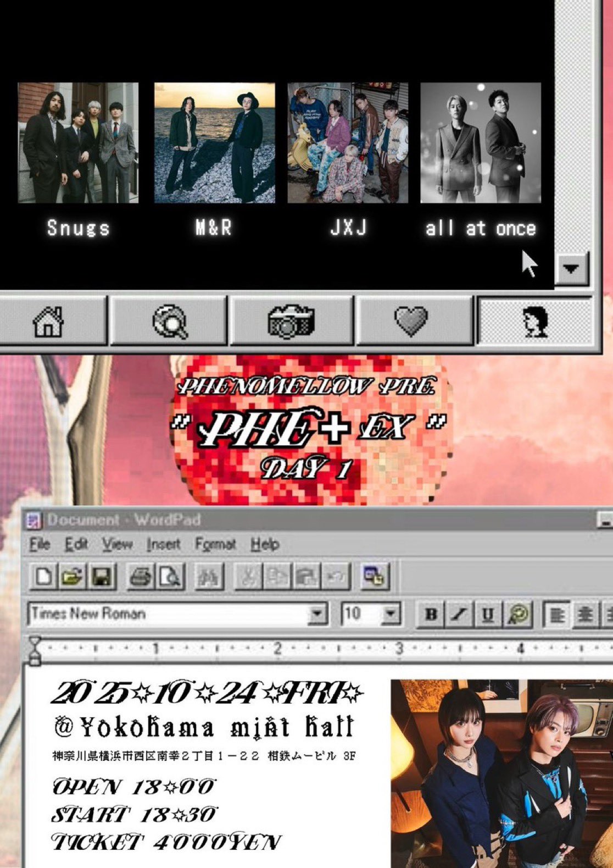The height and width of the screenshot is (868, 613).
Task: Click the New document icon
Action: coord(44,577)
